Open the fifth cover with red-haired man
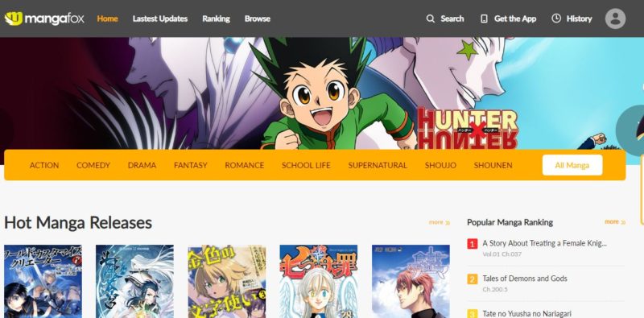This screenshot has height=318, width=644. 411,282
